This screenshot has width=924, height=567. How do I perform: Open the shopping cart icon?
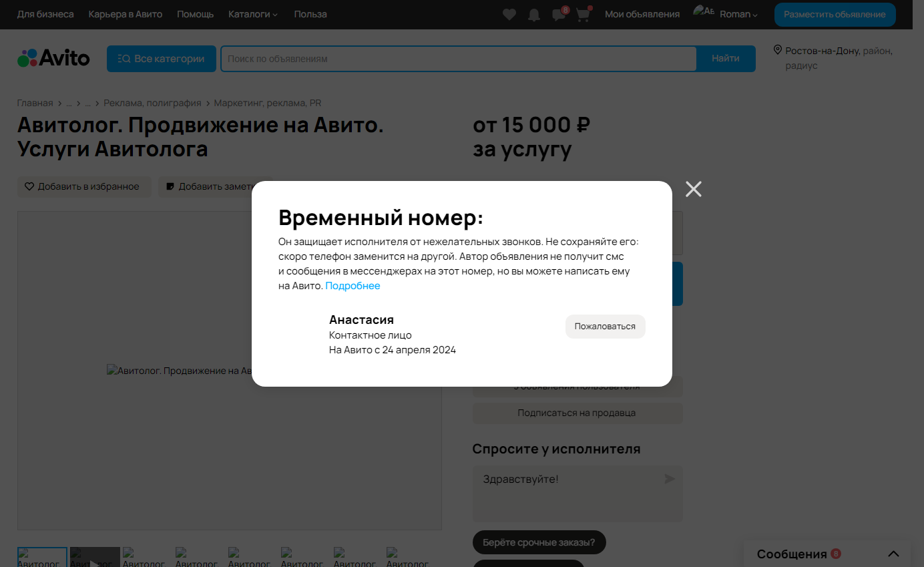583,14
